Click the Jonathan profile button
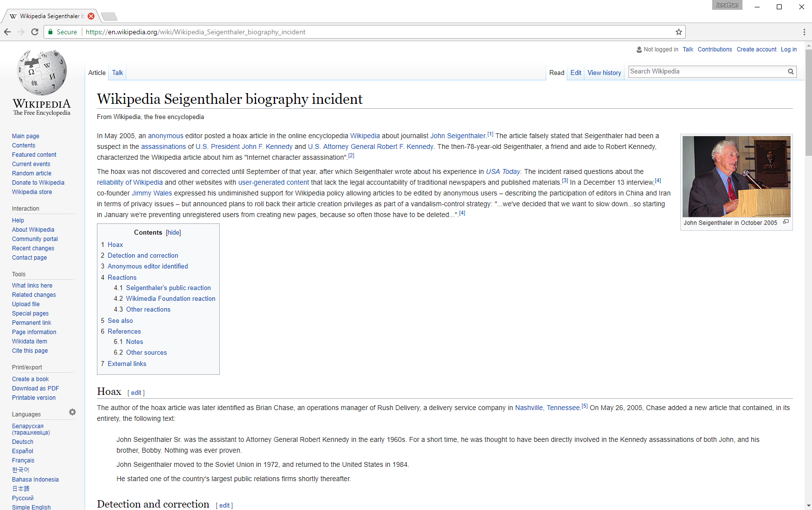Image resolution: width=812 pixels, height=510 pixels. click(x=727, y=5)
